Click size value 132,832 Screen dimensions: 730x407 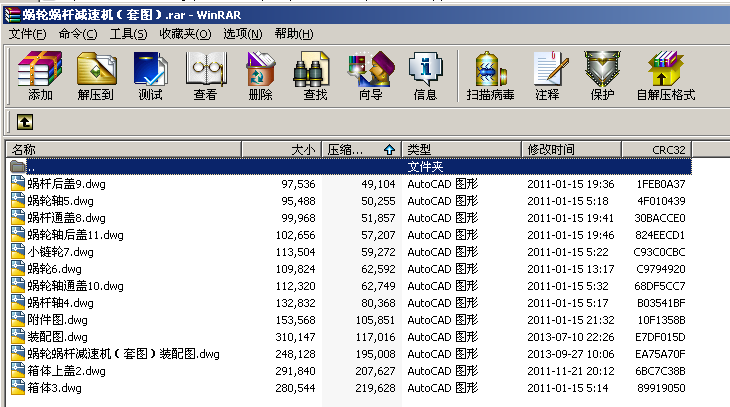[295, 303]
